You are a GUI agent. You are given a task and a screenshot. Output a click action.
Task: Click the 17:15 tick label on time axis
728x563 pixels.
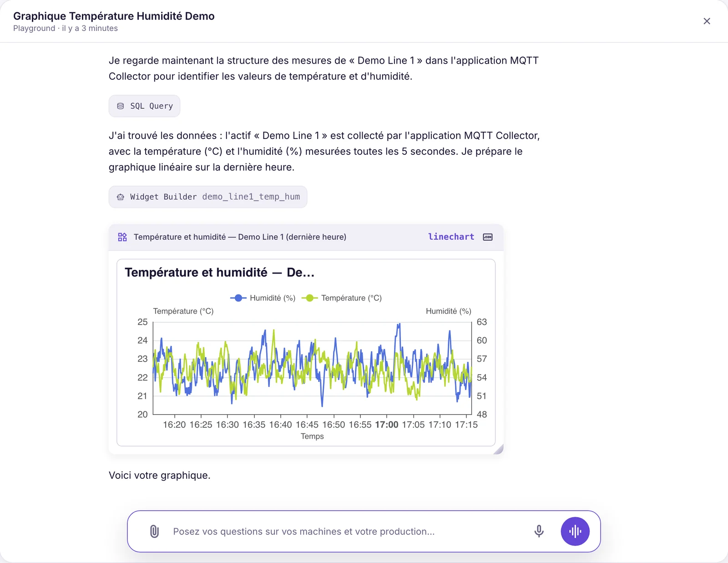[x=466, y=425]
